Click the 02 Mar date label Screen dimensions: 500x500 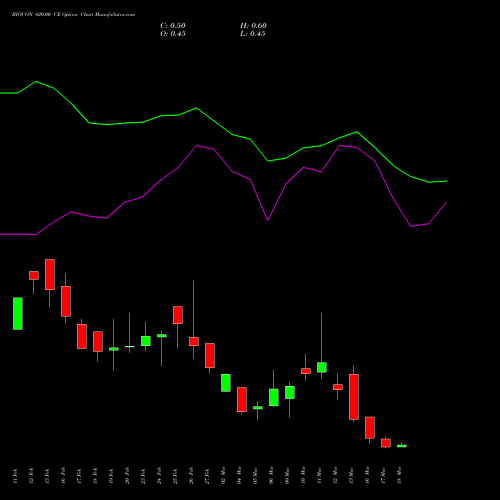coord(224,476)
